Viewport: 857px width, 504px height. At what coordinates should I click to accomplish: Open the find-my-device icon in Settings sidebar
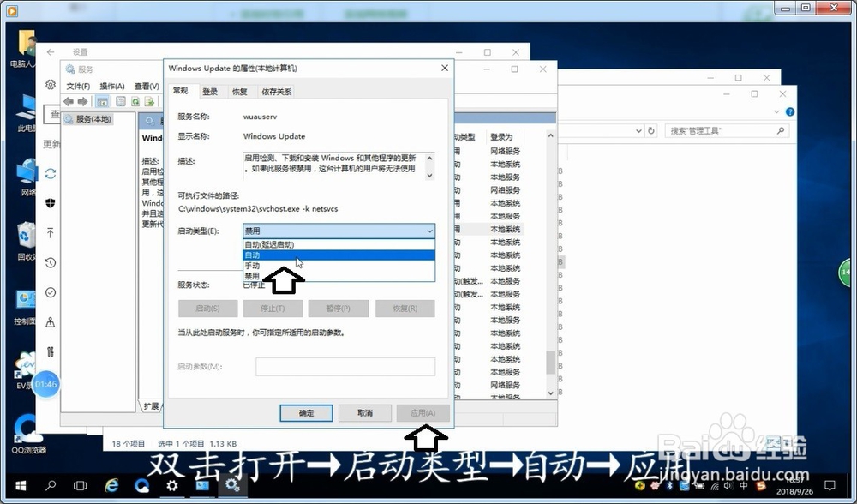(51, 322)
